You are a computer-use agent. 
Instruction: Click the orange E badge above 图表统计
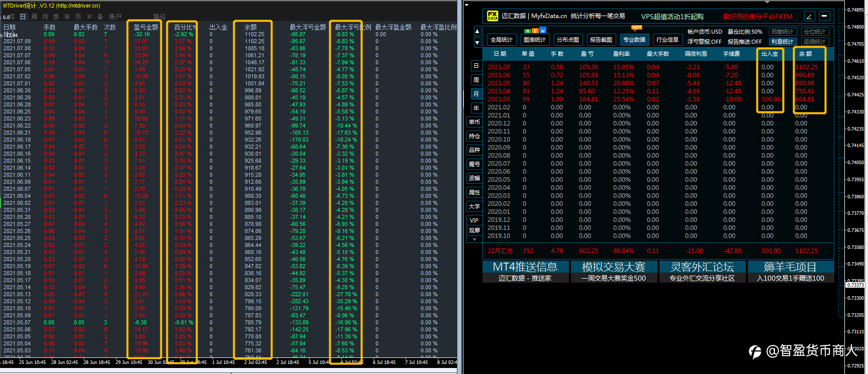click(x=535, y=31)
